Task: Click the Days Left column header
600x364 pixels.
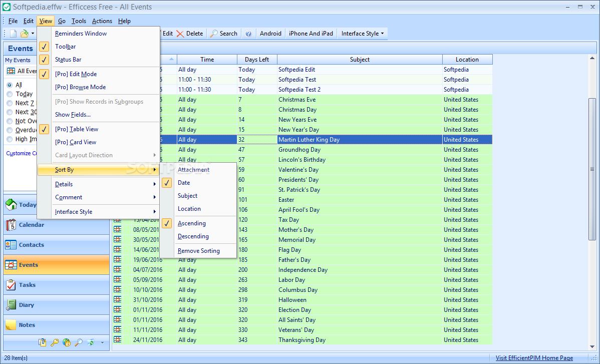Action: click(x=257, y=60)
